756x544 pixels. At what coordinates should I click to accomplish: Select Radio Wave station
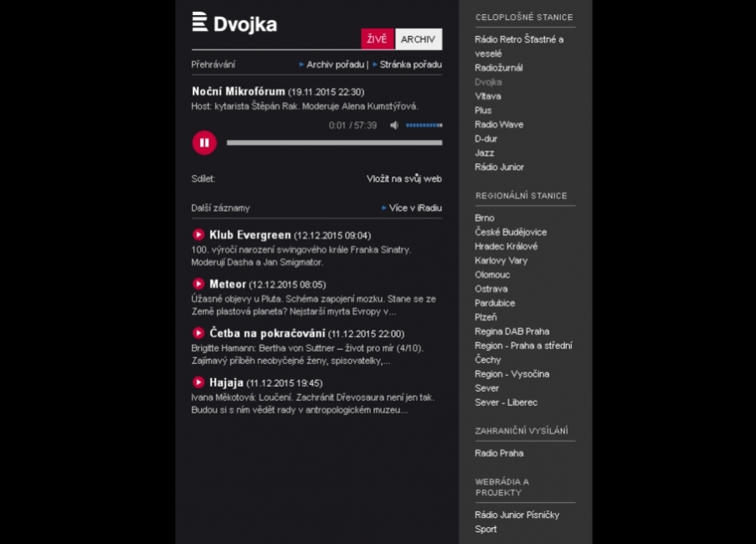pyautogui.click(x=499, y=125)
